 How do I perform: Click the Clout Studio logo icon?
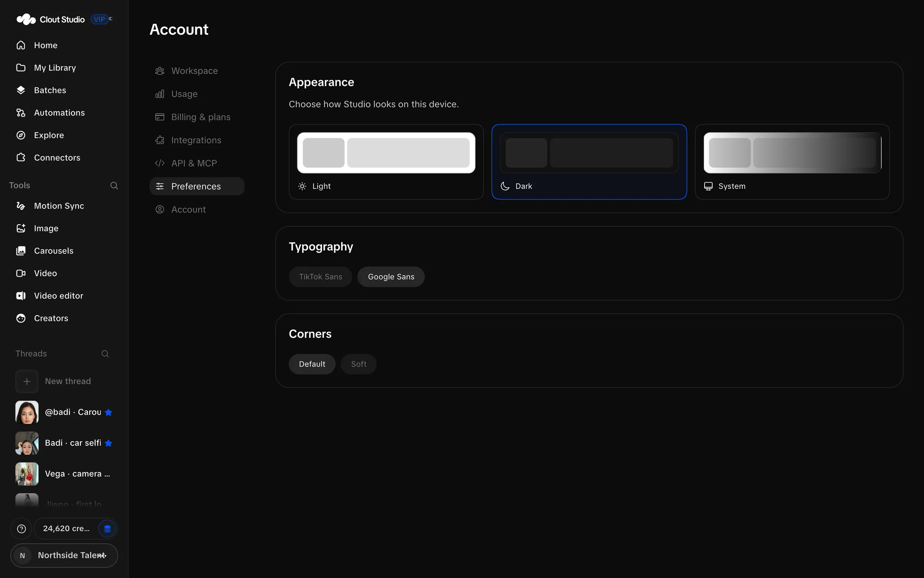point(26,19)
